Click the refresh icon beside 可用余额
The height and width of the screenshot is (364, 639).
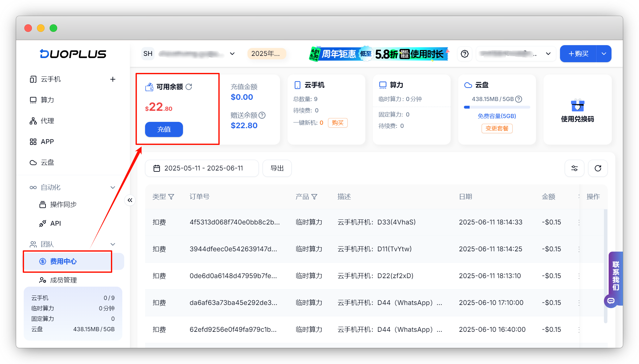tap(189, 87)
